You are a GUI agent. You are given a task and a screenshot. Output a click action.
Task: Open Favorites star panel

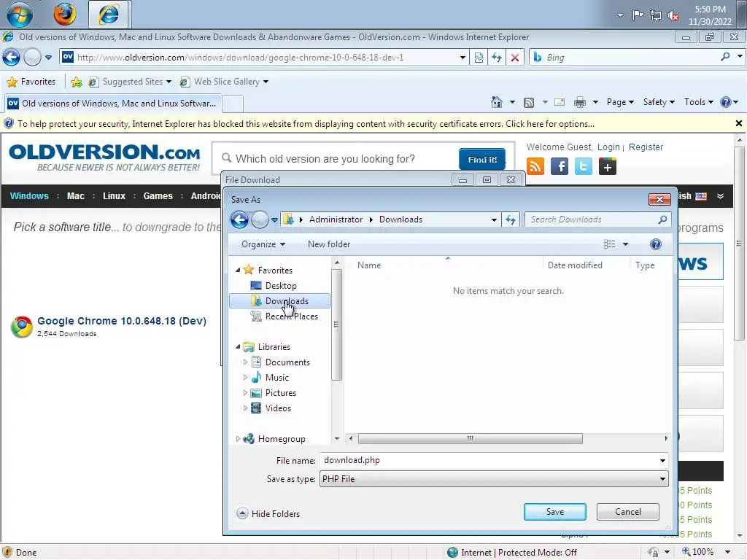pos(31,82)
